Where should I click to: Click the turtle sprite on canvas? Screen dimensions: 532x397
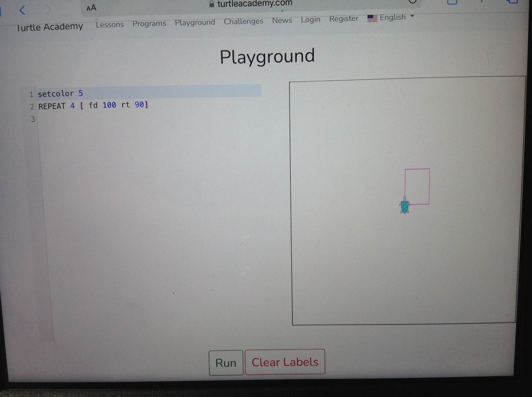coord(405,205)
